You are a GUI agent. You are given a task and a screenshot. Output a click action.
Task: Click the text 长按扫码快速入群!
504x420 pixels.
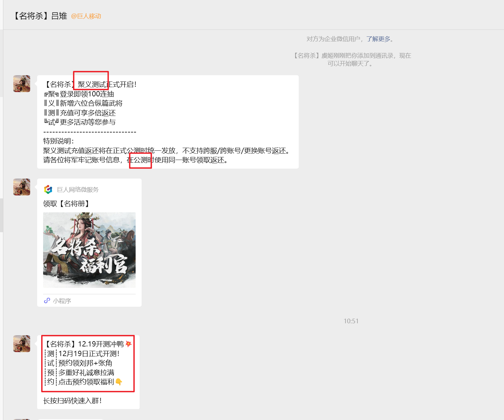click(73, 401)
